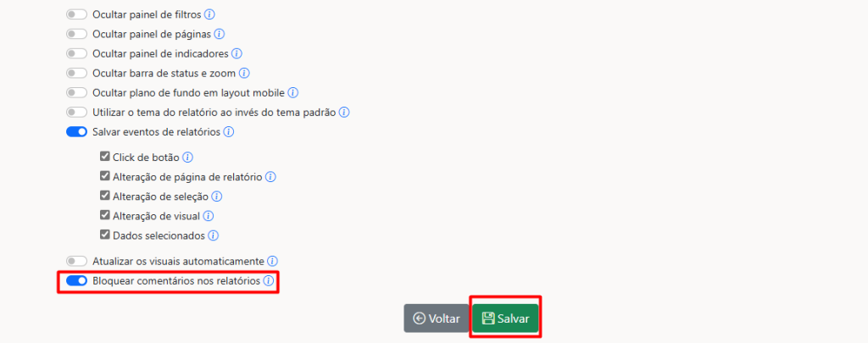
Task: Click info icon next to Ocultar painel de páginas
Action: (220, 34)
